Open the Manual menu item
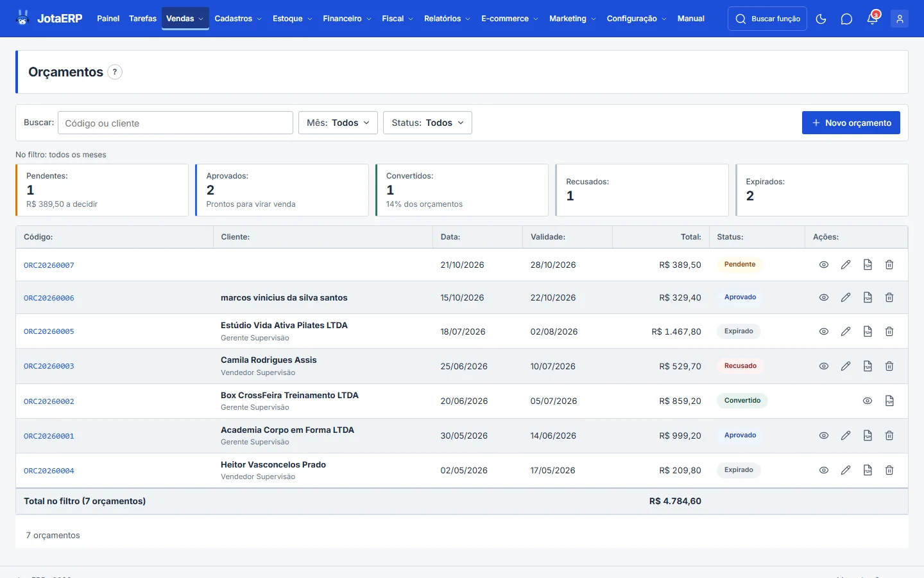Screen dimensions: 924x578 pos(690,19)
